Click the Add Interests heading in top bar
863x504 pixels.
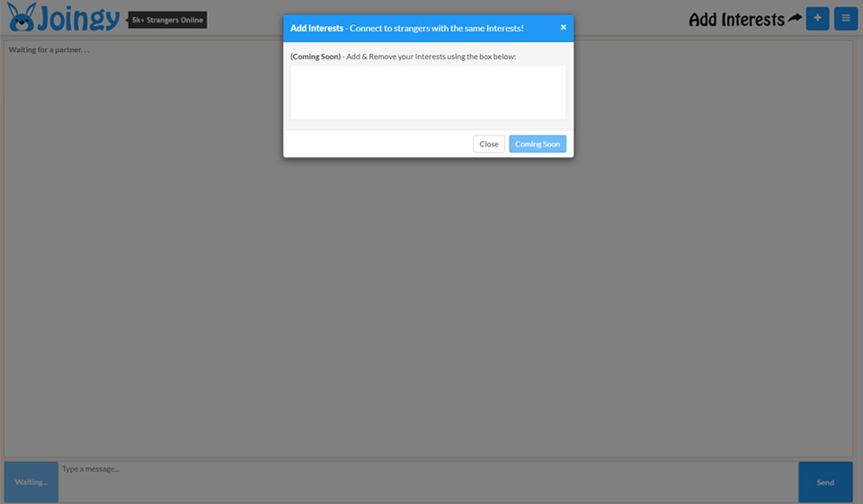pos(736,19)
